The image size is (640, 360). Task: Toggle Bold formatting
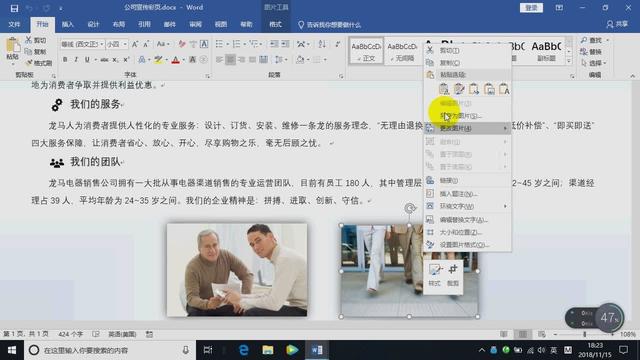[x=65, y=60]
